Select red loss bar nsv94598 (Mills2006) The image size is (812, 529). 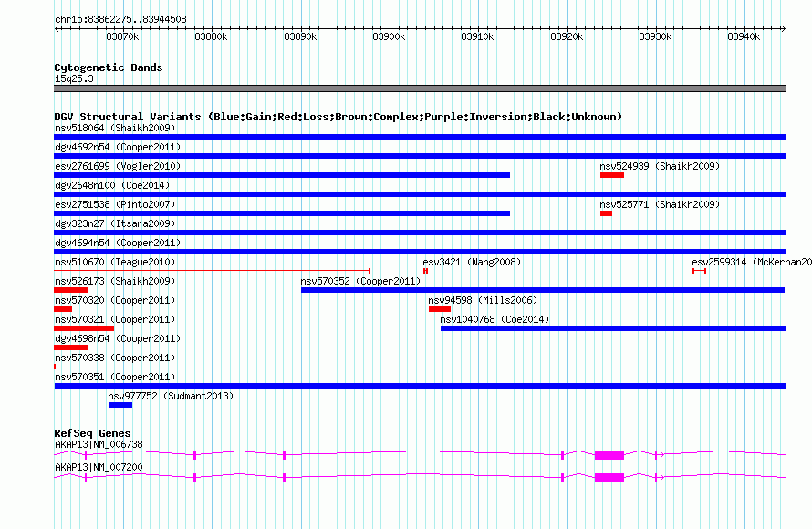coord(440,309)
